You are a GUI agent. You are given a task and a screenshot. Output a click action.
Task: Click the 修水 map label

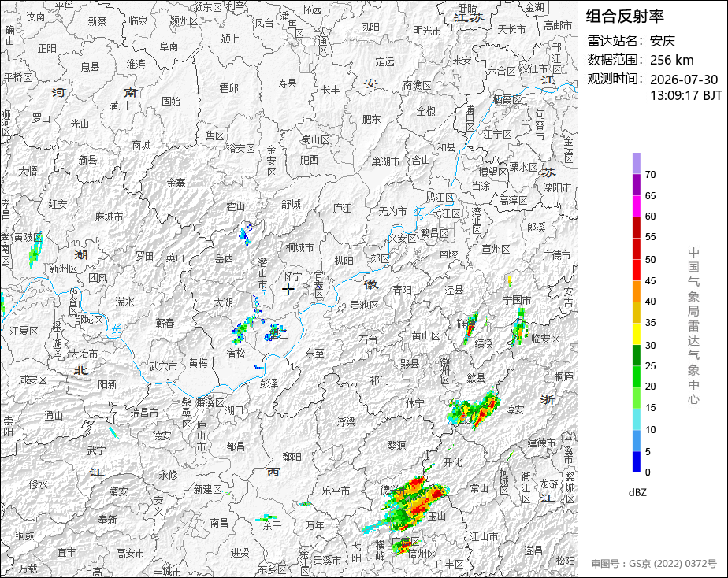(38, 485)
